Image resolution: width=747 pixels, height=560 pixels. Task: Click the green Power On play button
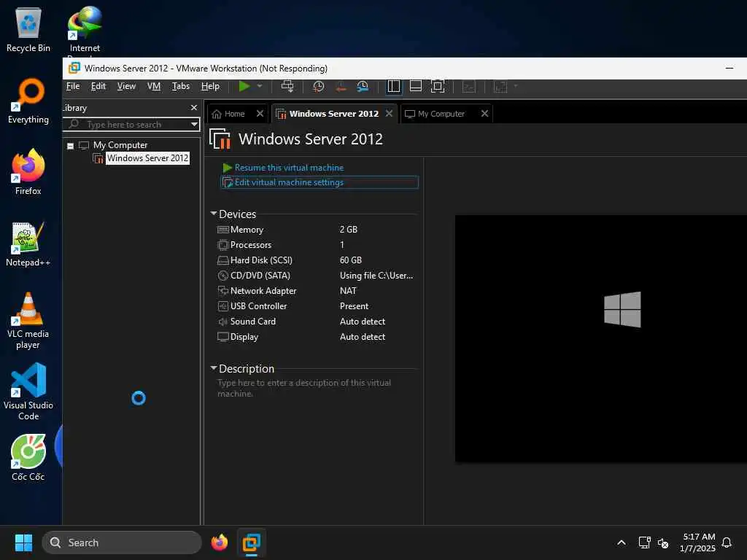tap(244, 86)
